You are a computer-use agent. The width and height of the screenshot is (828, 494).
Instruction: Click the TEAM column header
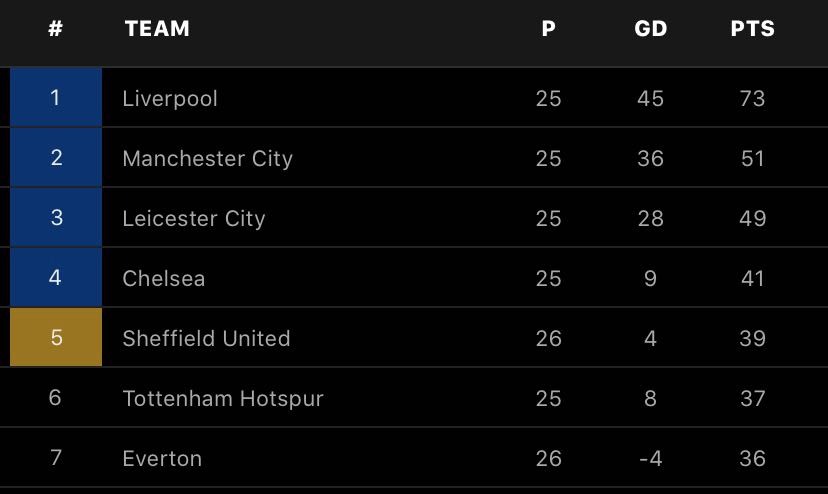click(157, 29)
